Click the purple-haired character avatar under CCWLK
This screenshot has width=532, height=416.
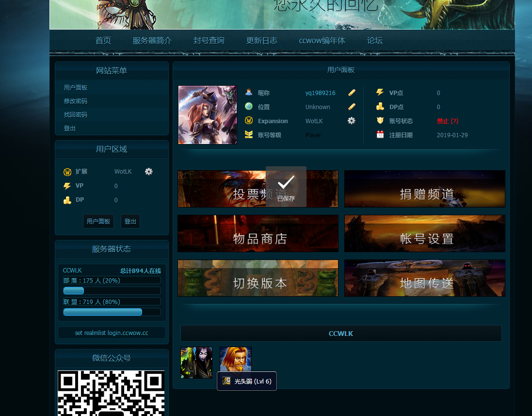196,363
